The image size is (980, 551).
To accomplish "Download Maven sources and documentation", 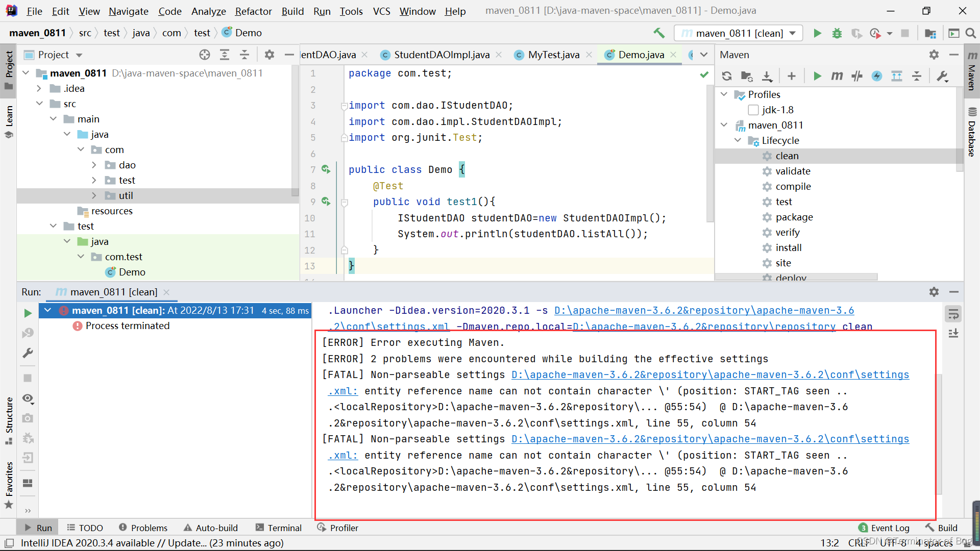I will (x=767, y=76).
